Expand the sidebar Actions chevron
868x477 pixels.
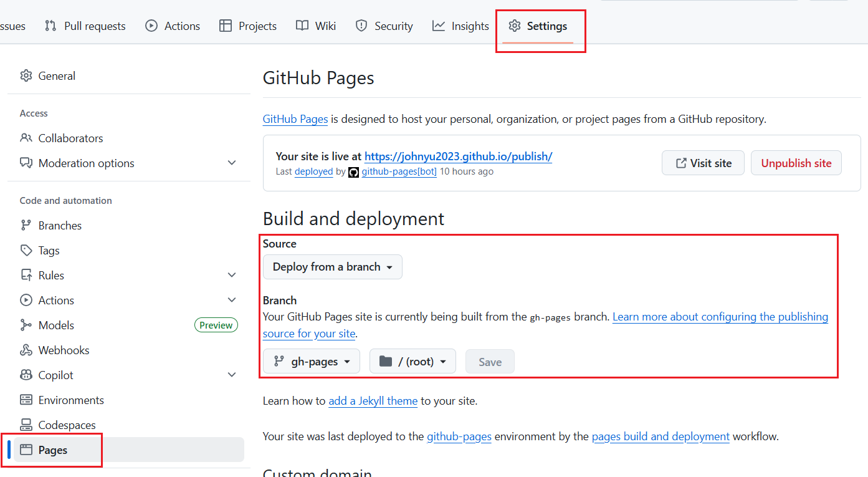click(232, 300)
